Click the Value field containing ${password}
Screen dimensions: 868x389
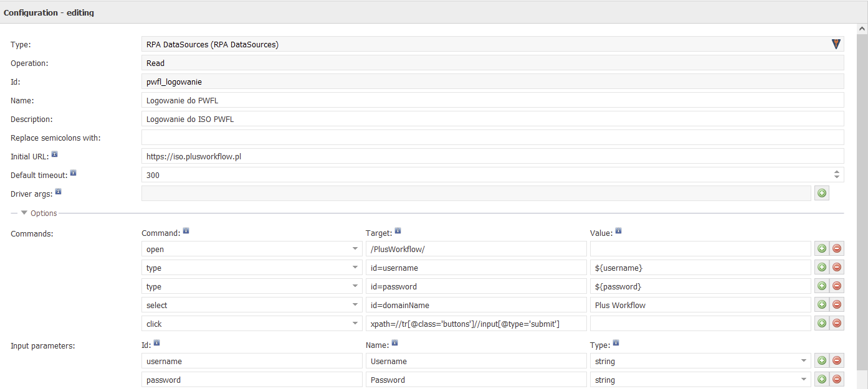click(700, 286)
